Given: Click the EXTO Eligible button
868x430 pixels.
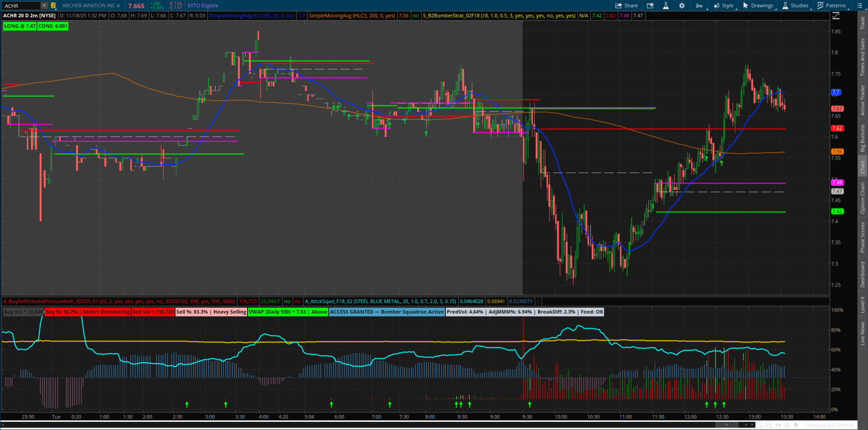Looking at the screenshot, I should coord(202,5).
